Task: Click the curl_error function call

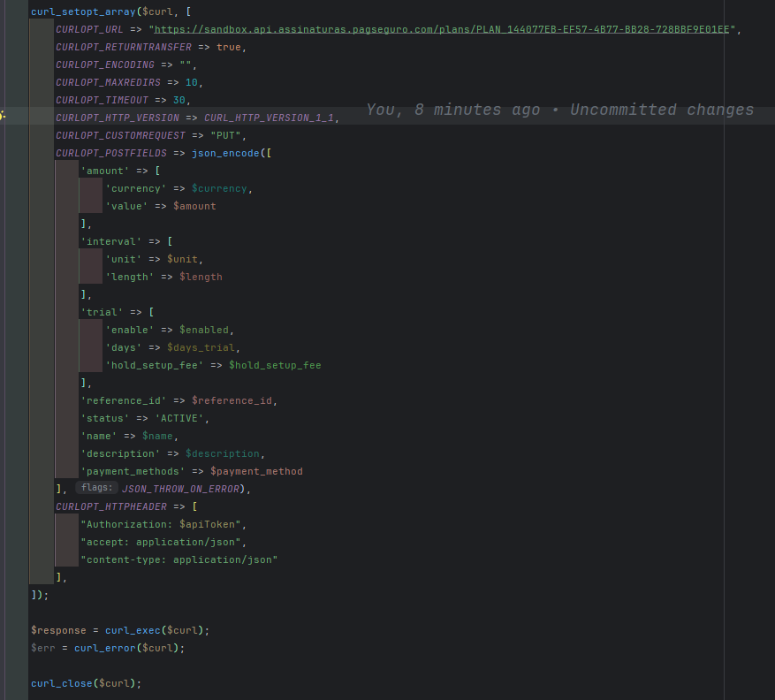Action: tap(105, 648)
